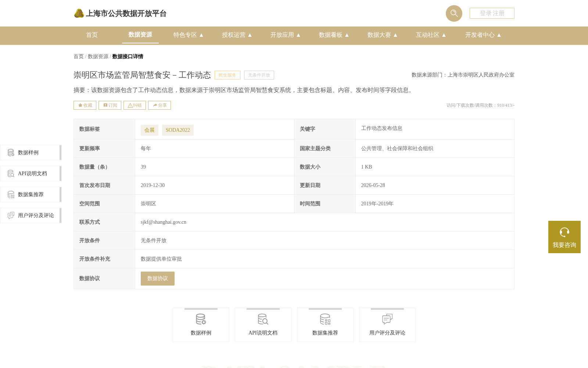Click the 数据量 value 39

click(x=143, y=167)
